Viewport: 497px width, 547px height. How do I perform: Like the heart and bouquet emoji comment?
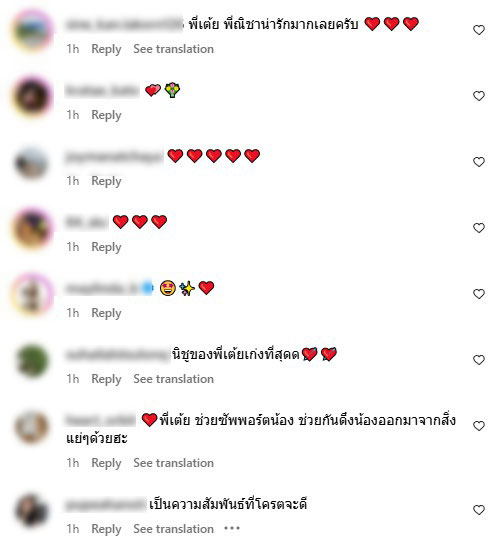(x=479, y=96)
